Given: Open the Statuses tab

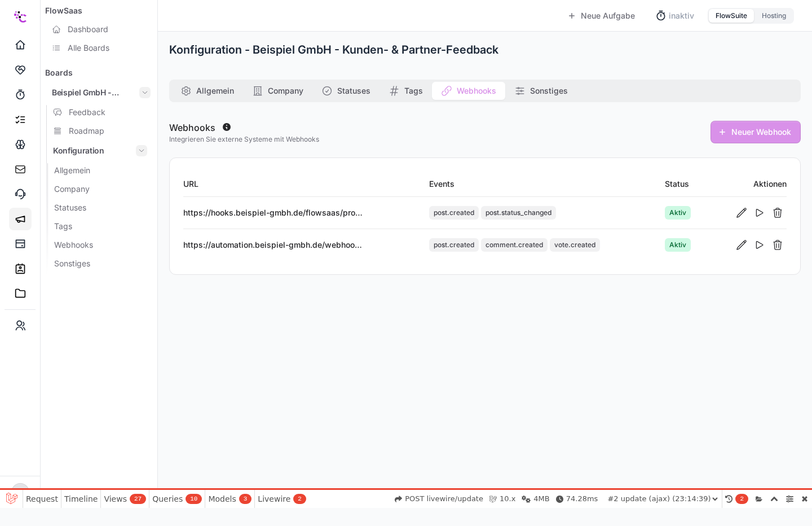Looking at the screenshot, I should point(346,91).
